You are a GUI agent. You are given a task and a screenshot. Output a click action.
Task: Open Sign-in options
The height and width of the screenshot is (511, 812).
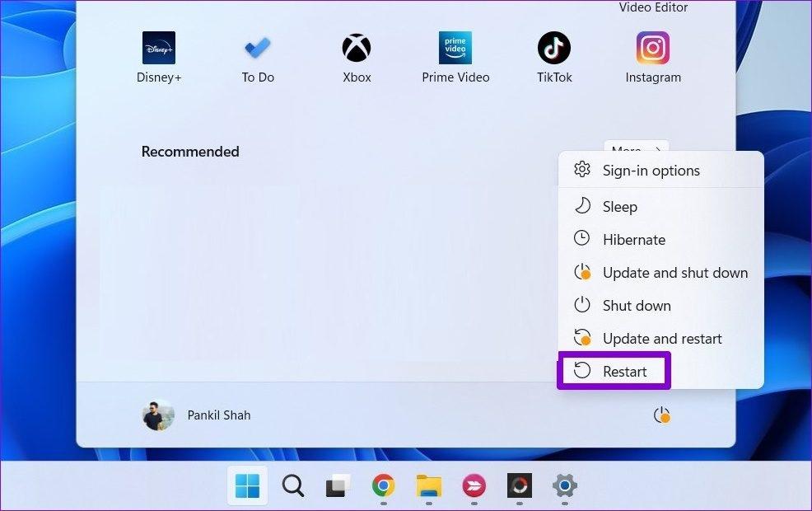pyautogui.click(x=651, y=171)
